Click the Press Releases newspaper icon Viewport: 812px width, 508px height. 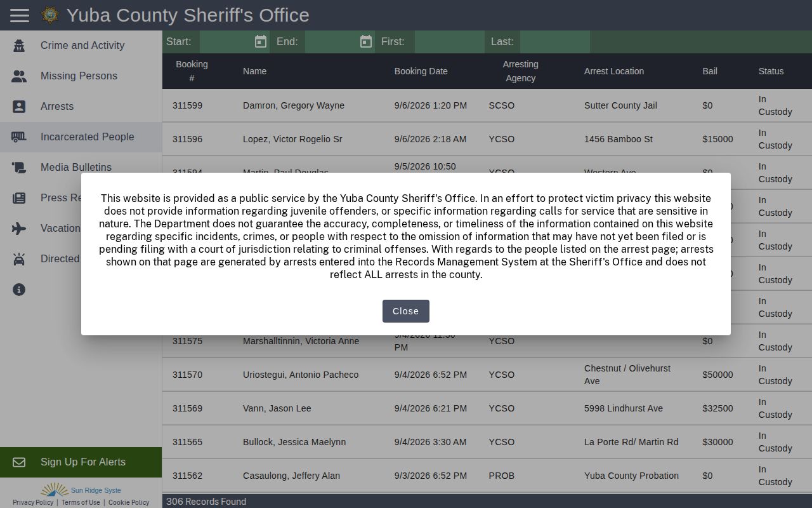19,198
